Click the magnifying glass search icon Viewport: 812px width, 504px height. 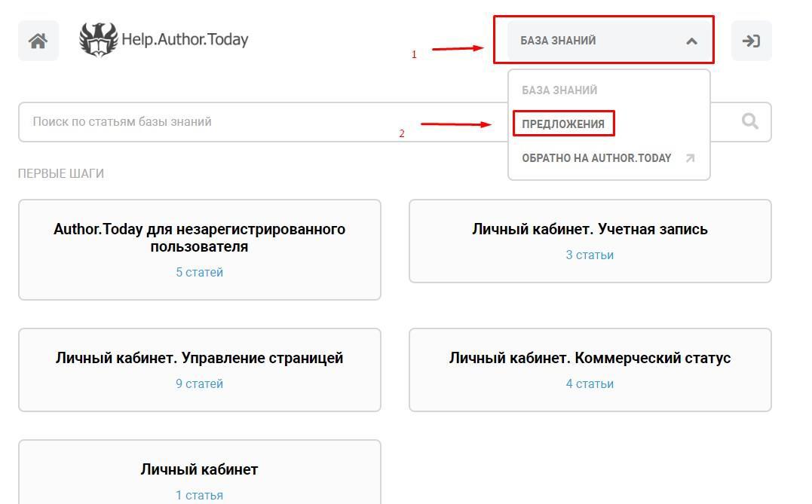pyautogui.click(x=749, y=121)
